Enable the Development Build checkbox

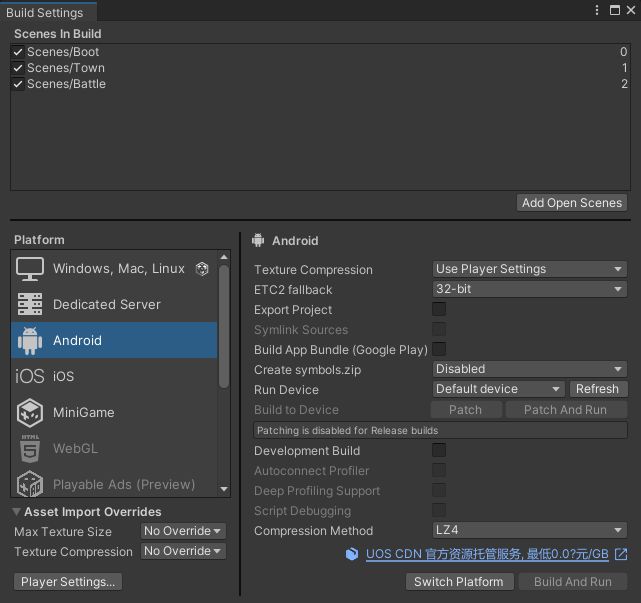(x=439, y=450)
